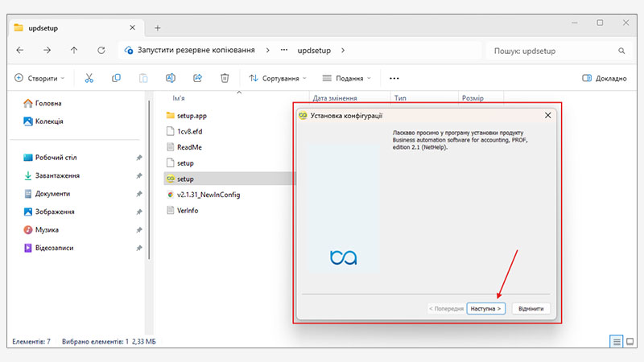Select the v2.1.31_NewInConfig file

coord(208,194)
